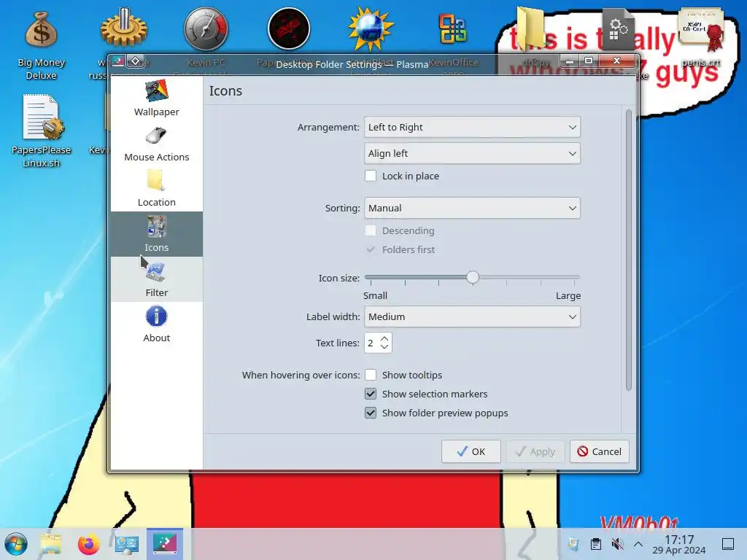Click the Text lines number field

point(371,343)
